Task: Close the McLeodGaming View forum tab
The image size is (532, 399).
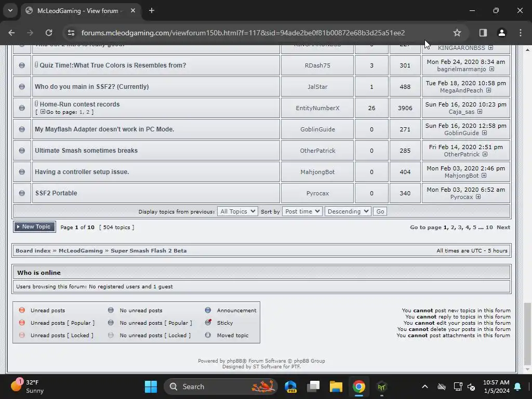Action: point(133,10)
